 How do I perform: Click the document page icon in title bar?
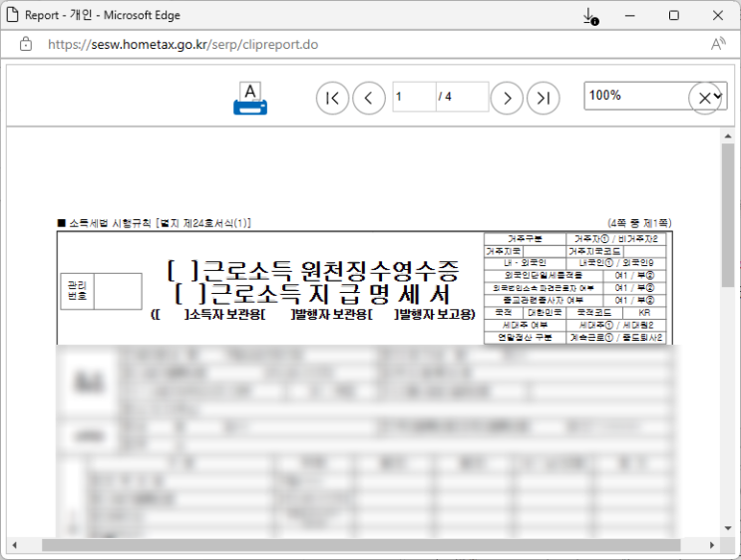(x=12, y=15)
